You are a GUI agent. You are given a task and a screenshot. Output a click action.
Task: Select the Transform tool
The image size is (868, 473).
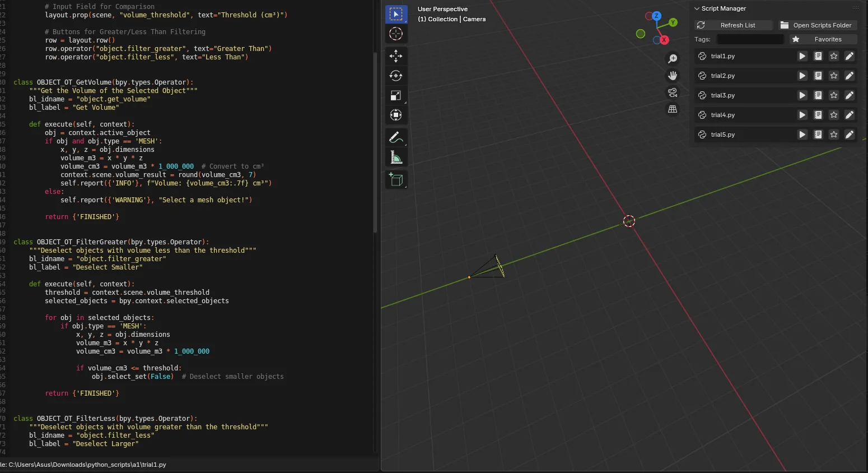coord(396,115)
